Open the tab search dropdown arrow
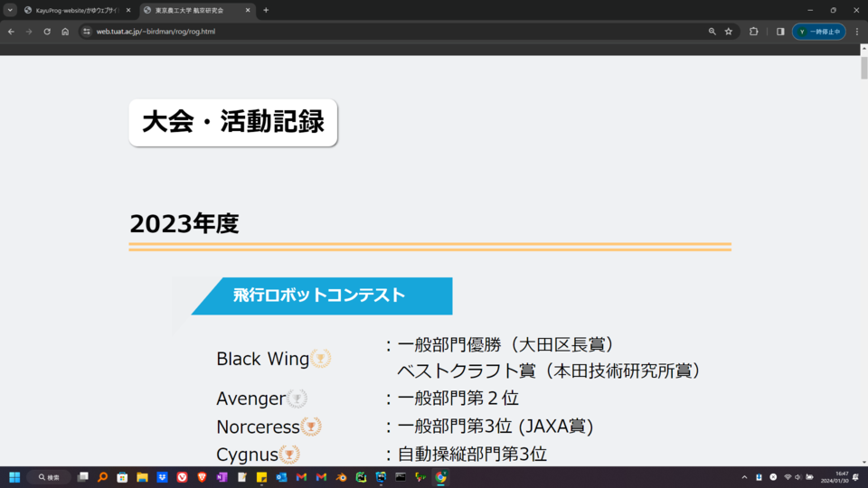This screenshot has height=488, width=868. tap(10, 10)
